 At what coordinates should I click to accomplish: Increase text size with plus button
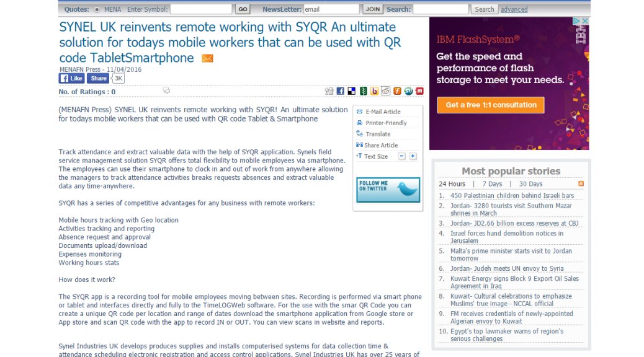tap(413, 156)
